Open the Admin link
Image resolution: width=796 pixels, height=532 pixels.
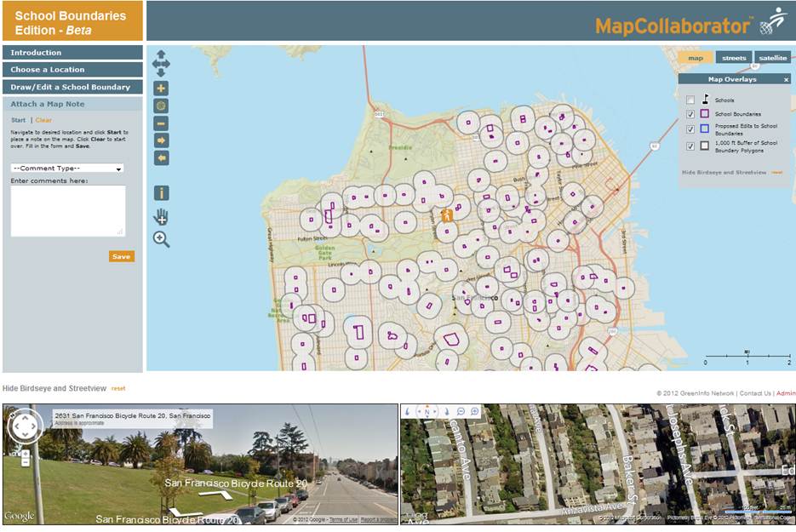(x=786, y=393)
